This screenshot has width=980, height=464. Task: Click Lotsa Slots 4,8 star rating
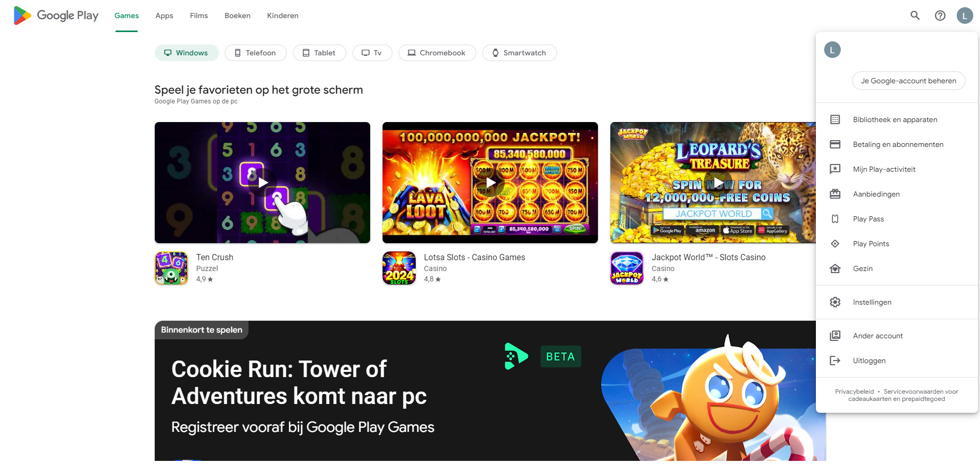coord(432,279)
